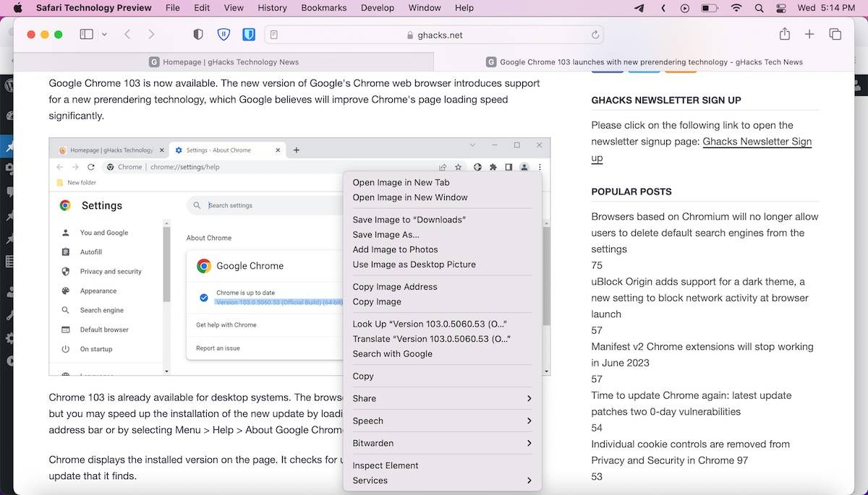The height and width of the screenshot is (495, 868).
Task: Open the Bookmarks menu
Action: point(323,8)
